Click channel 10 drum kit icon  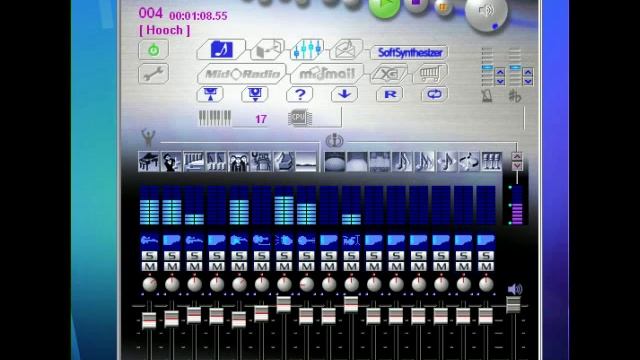point(351,241)
